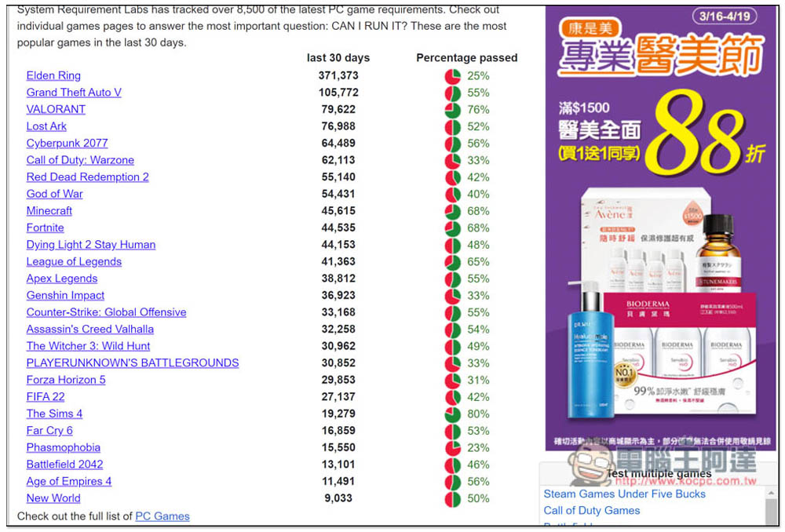Open the Apex Legends link
The height and width of the screenshot is (532, 785).
(62, 279)
